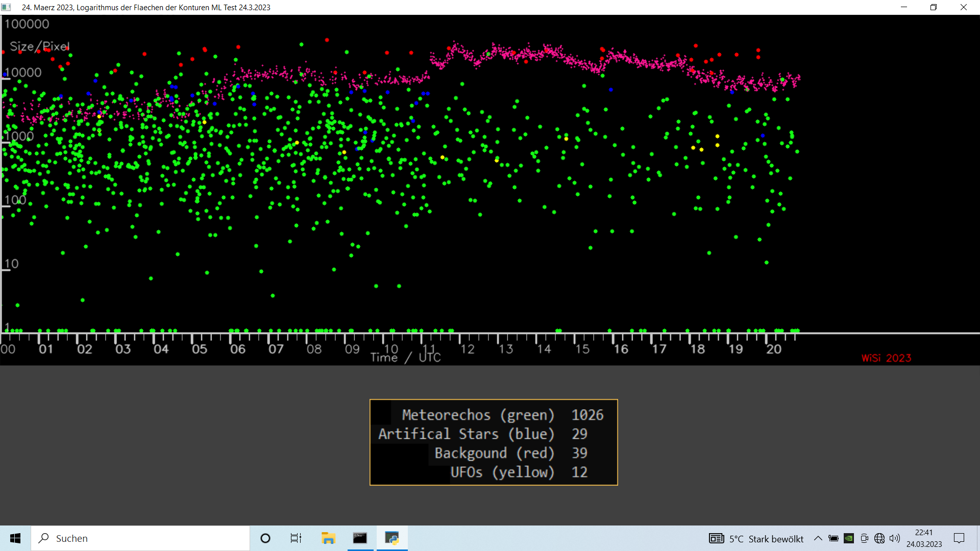Click the Artifical Stars count 29

coord(579,434)
